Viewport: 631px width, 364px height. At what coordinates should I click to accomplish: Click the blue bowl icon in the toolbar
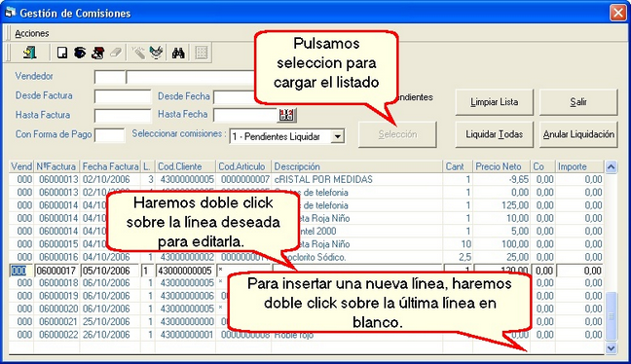point(156,53)
